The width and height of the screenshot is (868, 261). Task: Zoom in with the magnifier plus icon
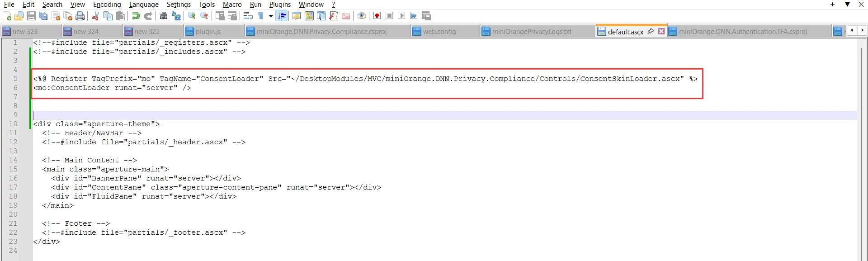point(192,16)
